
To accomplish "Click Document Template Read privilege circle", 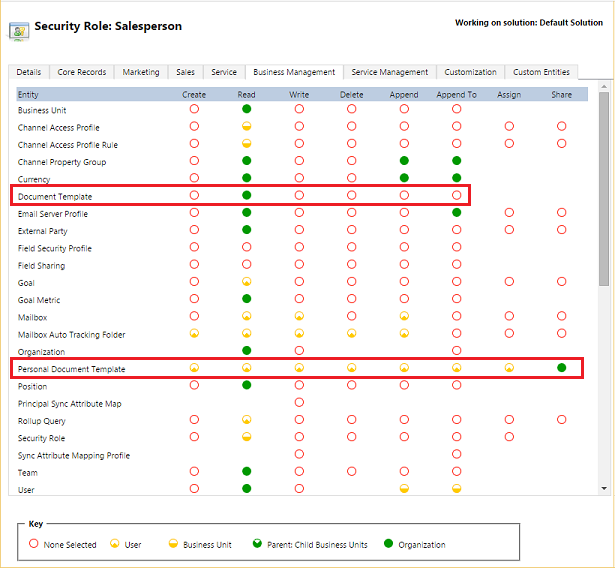I will 246,196.
